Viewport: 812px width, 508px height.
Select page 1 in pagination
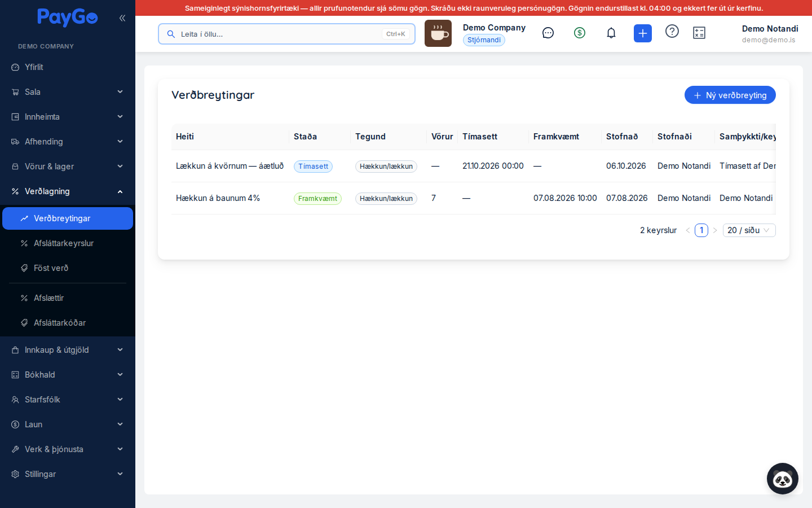click(701, 230)
